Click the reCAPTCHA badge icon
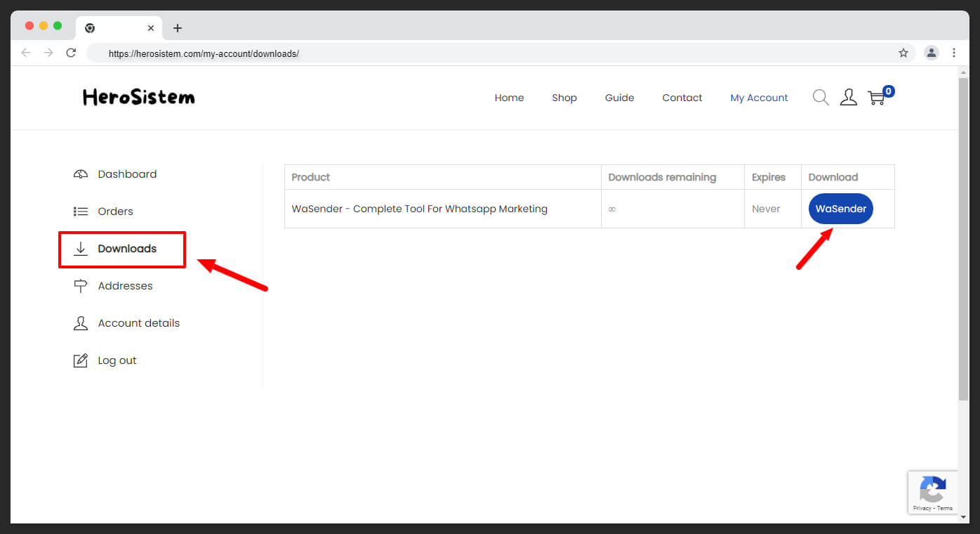 [x=932, y=492]
